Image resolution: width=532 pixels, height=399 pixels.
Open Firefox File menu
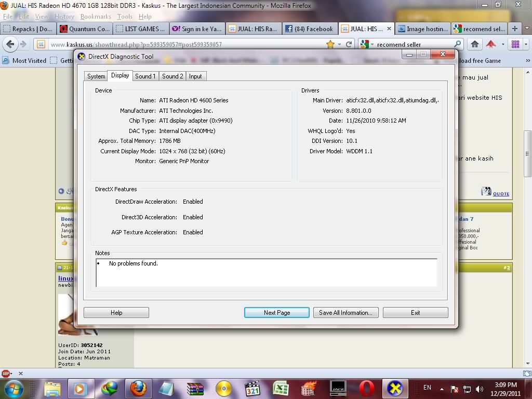click(7, 16)
